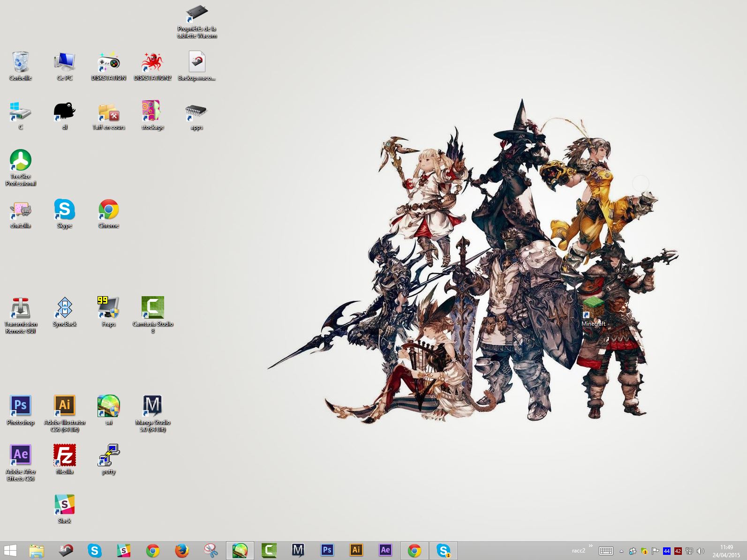
Task: Open the volume speaker tray icon
Action: [700, 551]
